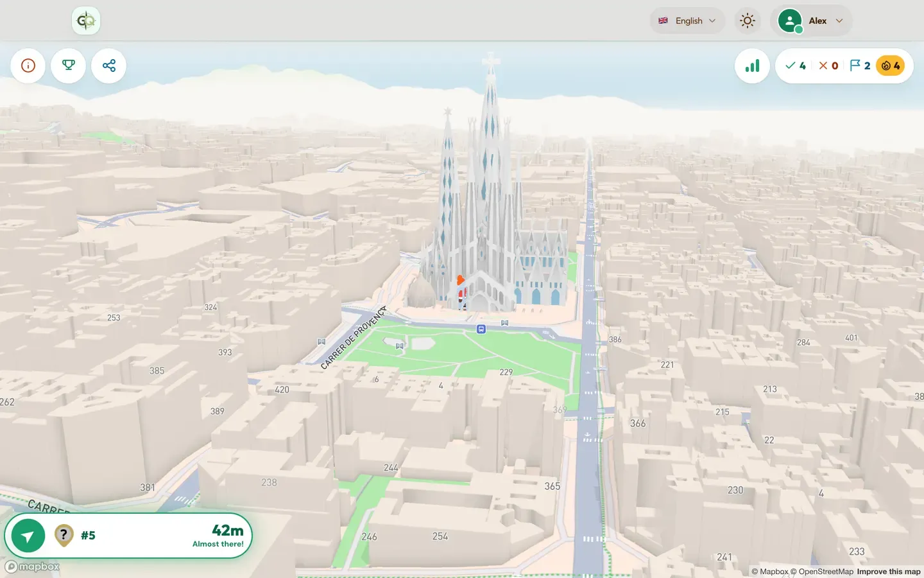Click building number 254 label

[440, 536]
